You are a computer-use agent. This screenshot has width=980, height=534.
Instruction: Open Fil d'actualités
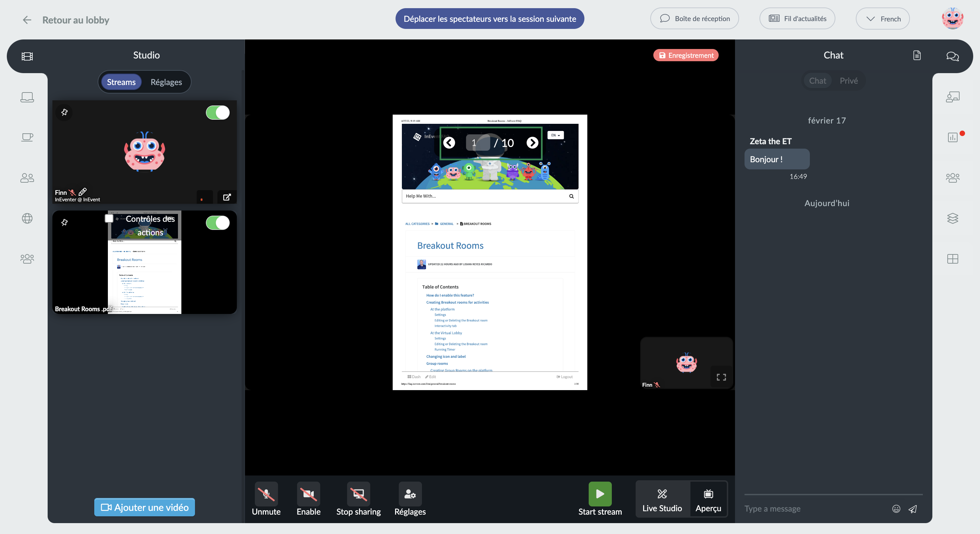tap(797, 19)
